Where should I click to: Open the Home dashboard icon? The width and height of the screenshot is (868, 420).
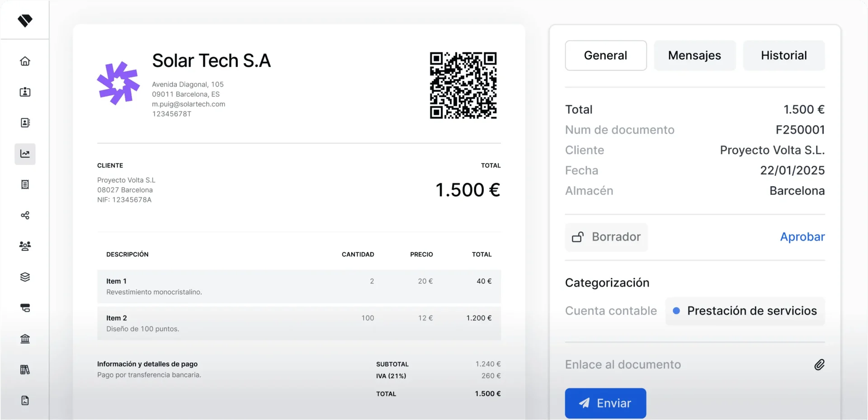tap(25, 61)
